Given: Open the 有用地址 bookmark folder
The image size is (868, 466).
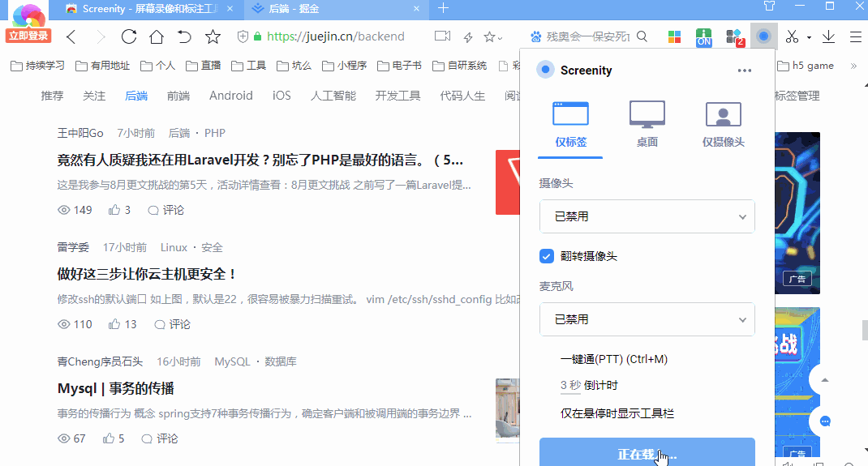Looking at the screenshot, I should click(x=102, y=66).
